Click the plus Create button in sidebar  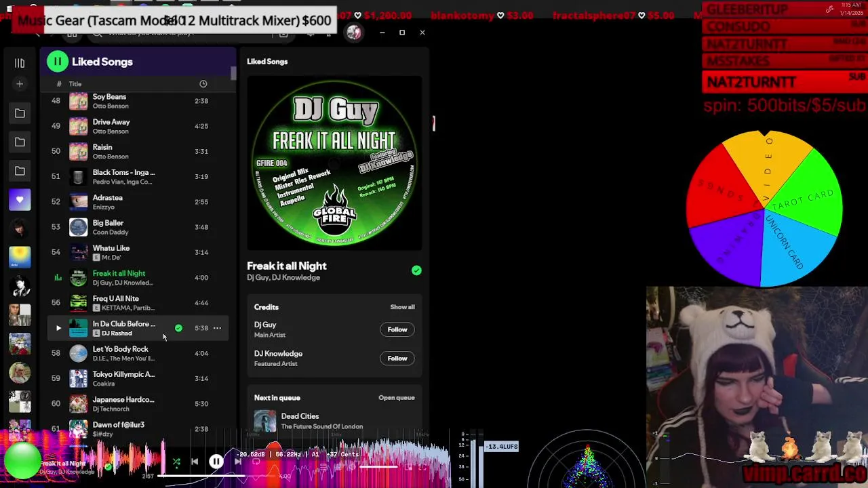(20, 84)
